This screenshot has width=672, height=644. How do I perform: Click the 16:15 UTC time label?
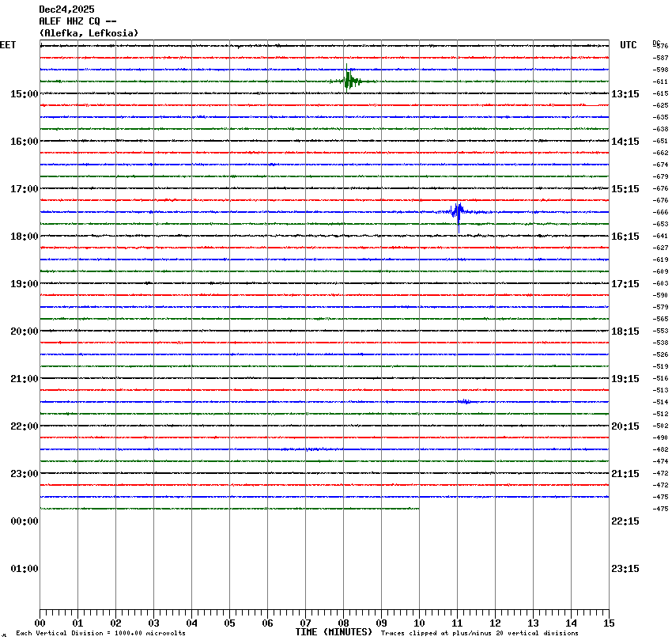[x=625, y=237]
